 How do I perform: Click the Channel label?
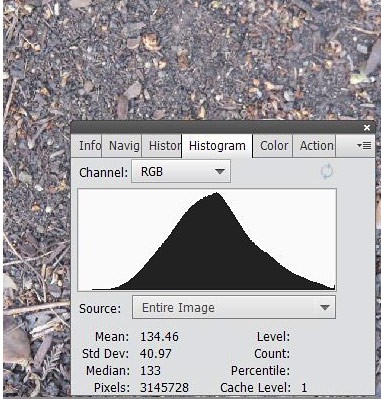click(x=103, y=172)
